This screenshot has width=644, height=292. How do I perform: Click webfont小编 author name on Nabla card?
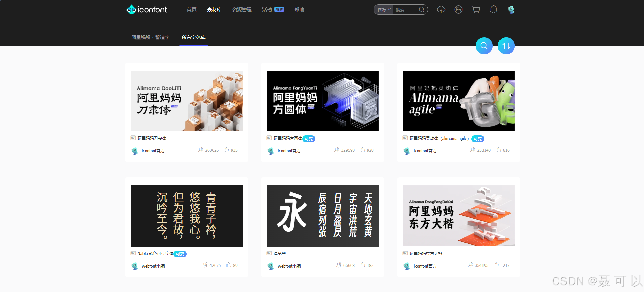[153, 266]
